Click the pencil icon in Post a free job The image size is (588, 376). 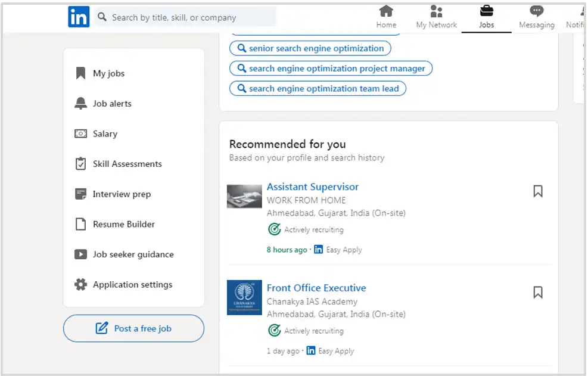click(102, 328)
